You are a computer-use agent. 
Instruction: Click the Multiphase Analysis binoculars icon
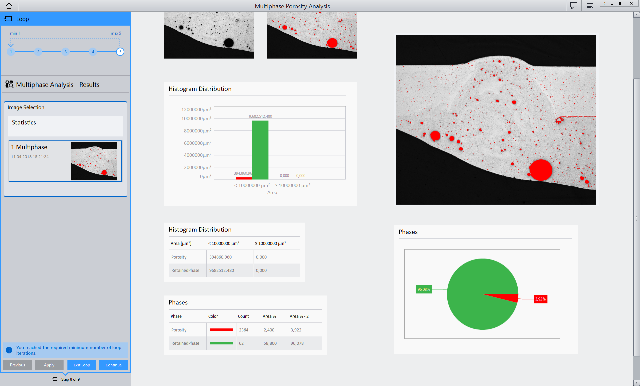click(x=9, y=84)
